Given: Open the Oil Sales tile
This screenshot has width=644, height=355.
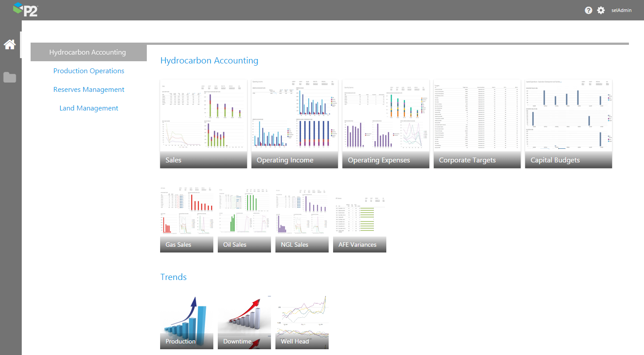Looking at the screenshot, I should 244,219.
